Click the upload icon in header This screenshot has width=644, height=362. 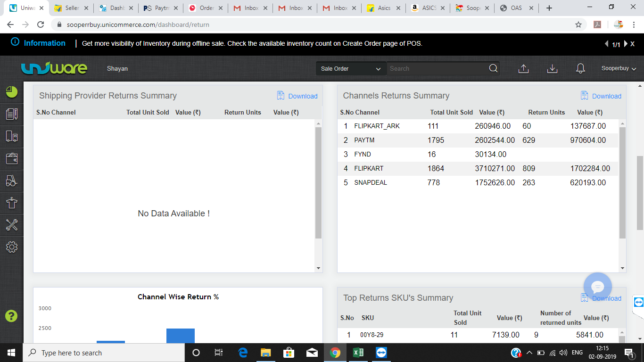(523, 69)
